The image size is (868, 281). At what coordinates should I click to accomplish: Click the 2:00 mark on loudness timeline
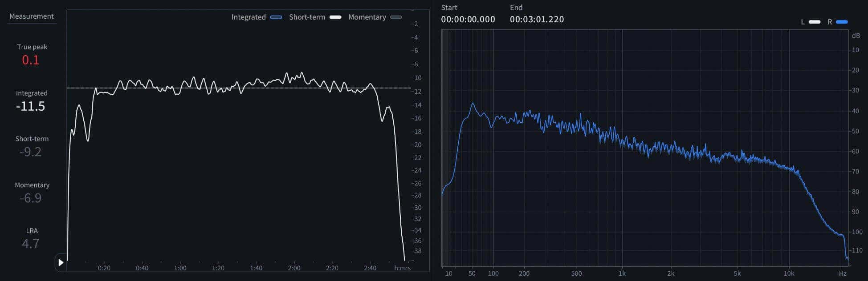point(294,268)
